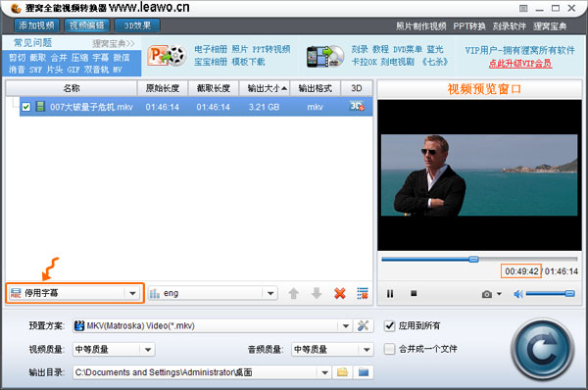
Task: Click the DVD burning phone-disc icon
Action: [325, 56]
